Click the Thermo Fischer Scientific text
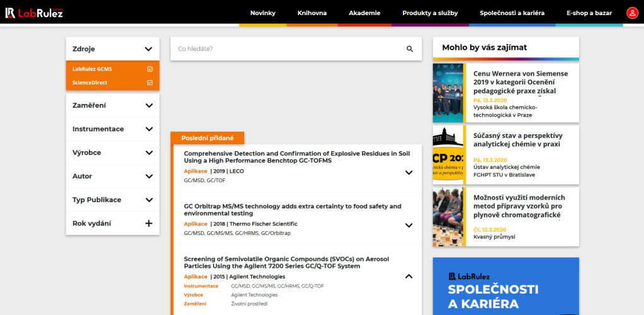This screenshot has width=644, height=315. tap(263, 224)
